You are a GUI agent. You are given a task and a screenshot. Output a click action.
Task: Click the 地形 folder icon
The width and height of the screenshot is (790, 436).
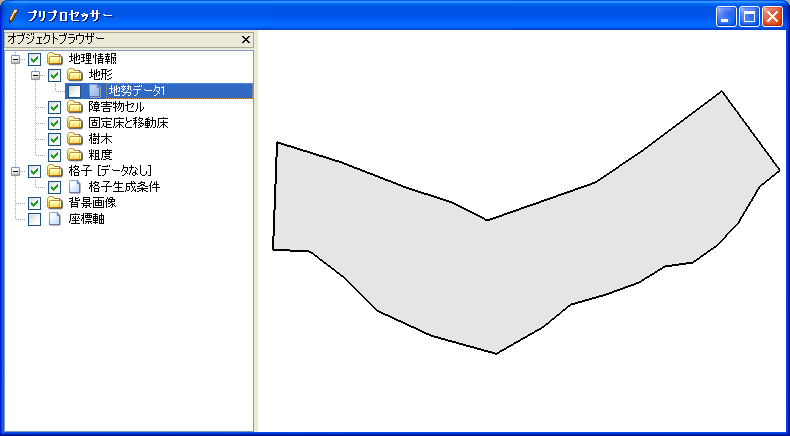tap(75, 75)
